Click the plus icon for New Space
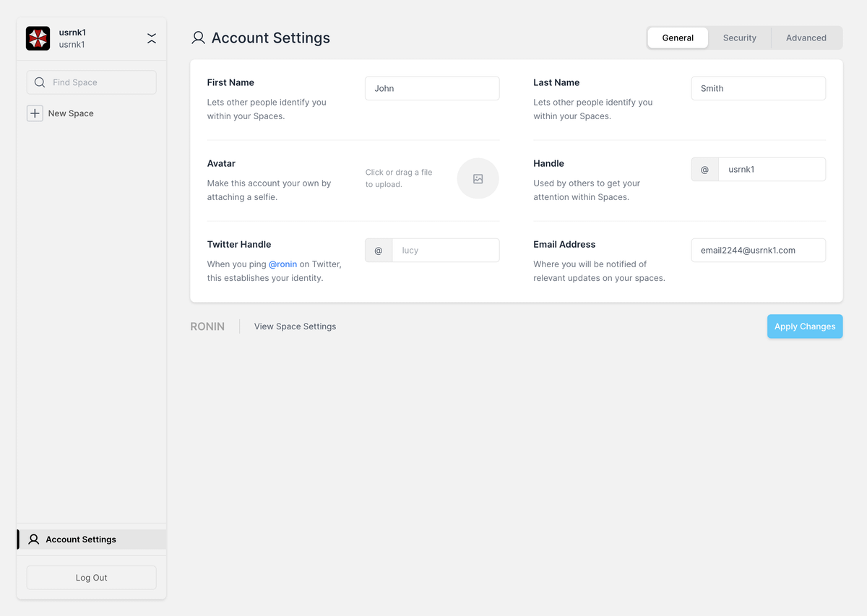 pyautogui.click(x=35, y=113)
